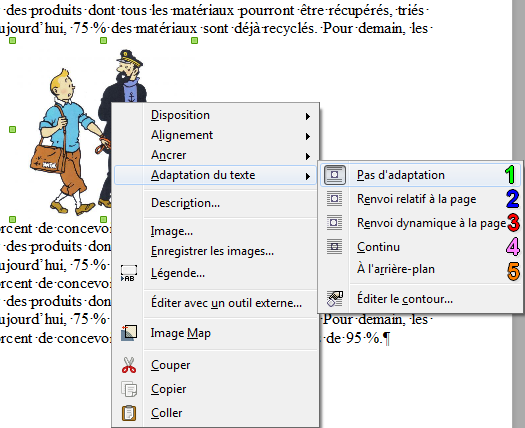Click the top-right green selection handle
Screen dimensions: 525x428
(194, 41)
